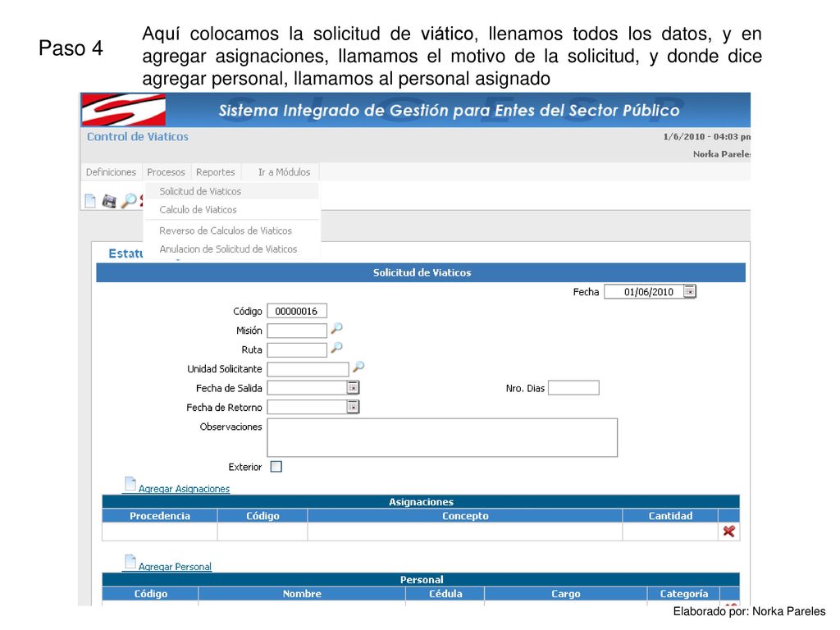Open the Ruta lookup magnifier
This screenshot has height=630, width=840.
(336, 348)
